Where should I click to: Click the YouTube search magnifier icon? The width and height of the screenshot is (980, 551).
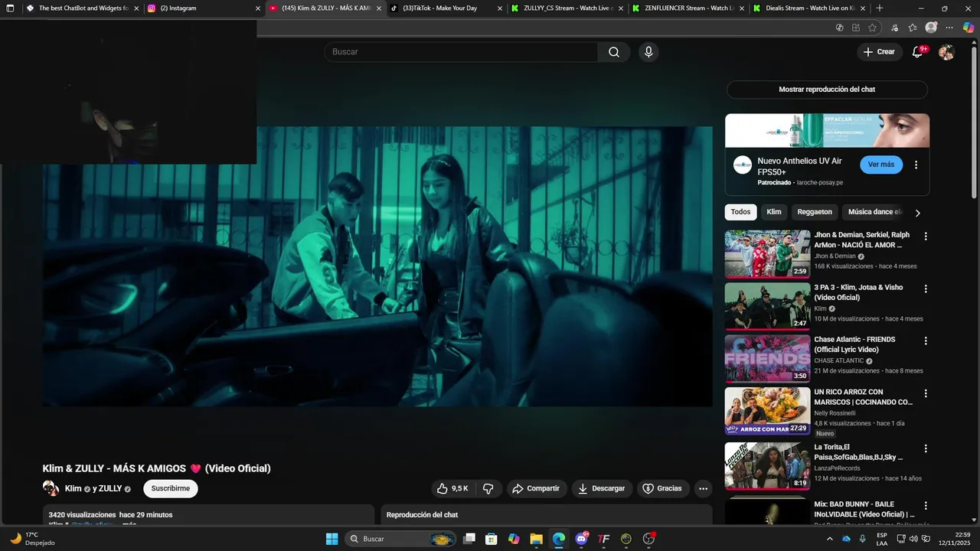(x=614, y=52)
